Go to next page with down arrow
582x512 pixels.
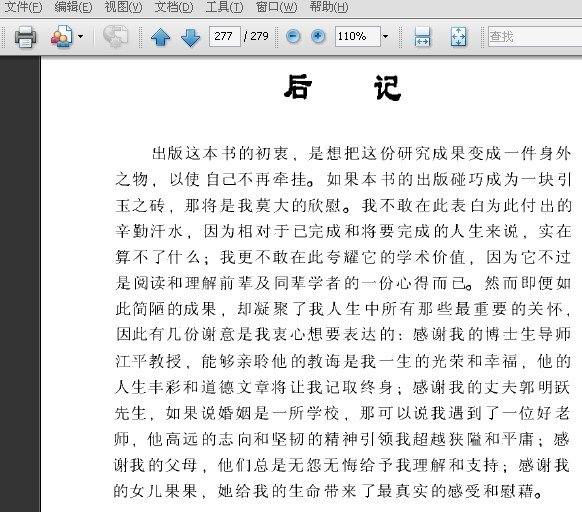(190, 37)
